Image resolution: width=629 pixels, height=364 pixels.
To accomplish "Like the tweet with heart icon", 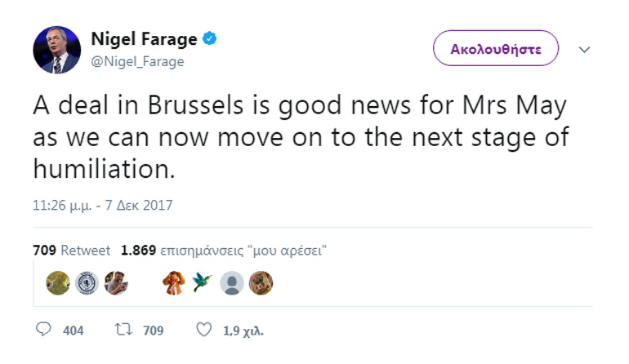I will click(x=203, y=331).
